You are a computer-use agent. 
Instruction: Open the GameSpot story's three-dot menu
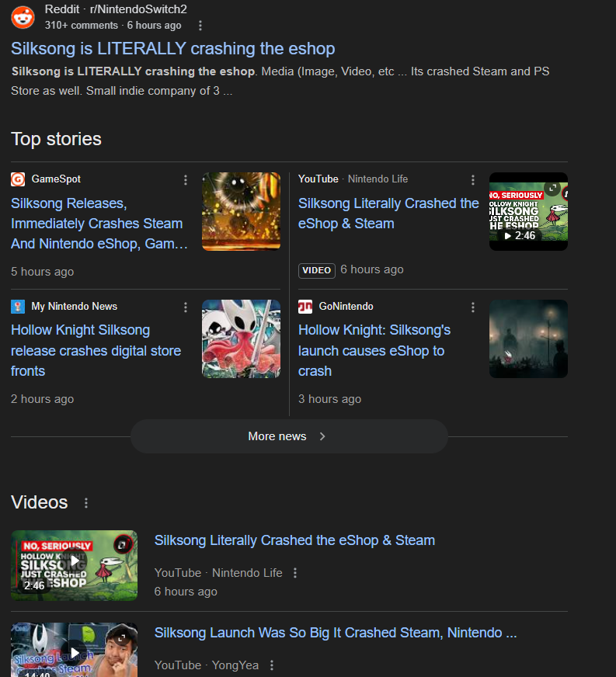186,179
